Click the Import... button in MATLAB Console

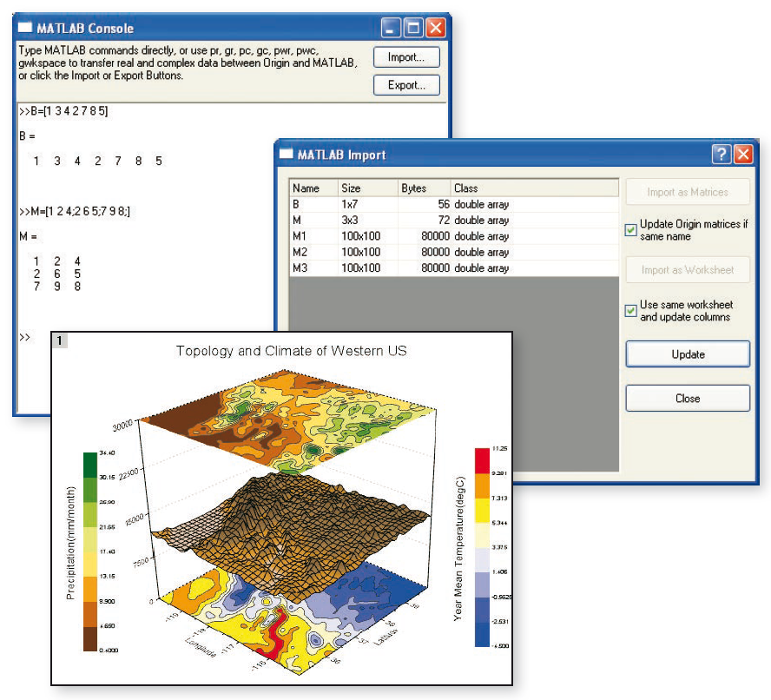406,57
